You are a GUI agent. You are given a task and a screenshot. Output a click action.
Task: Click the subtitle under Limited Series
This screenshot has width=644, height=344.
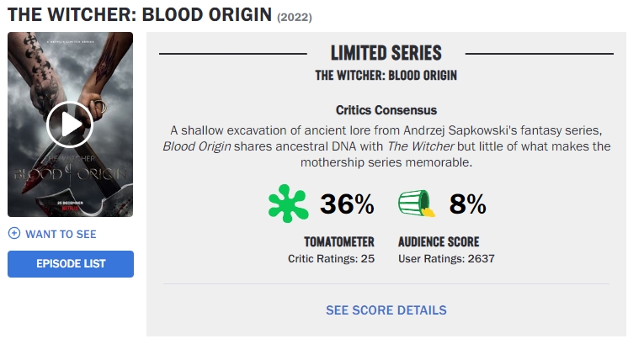coord(386,75)
